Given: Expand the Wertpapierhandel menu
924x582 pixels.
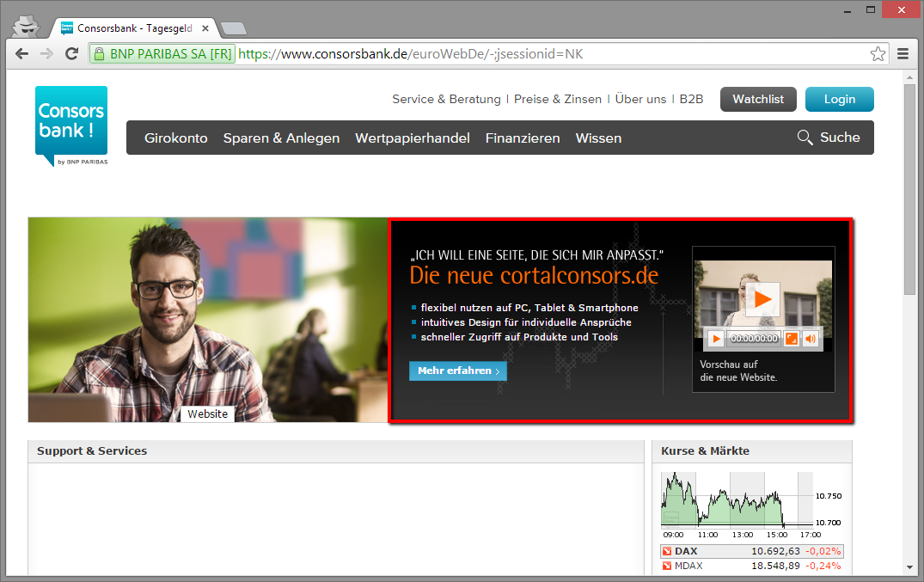Looking at the screenshot, I should (412, 138).
